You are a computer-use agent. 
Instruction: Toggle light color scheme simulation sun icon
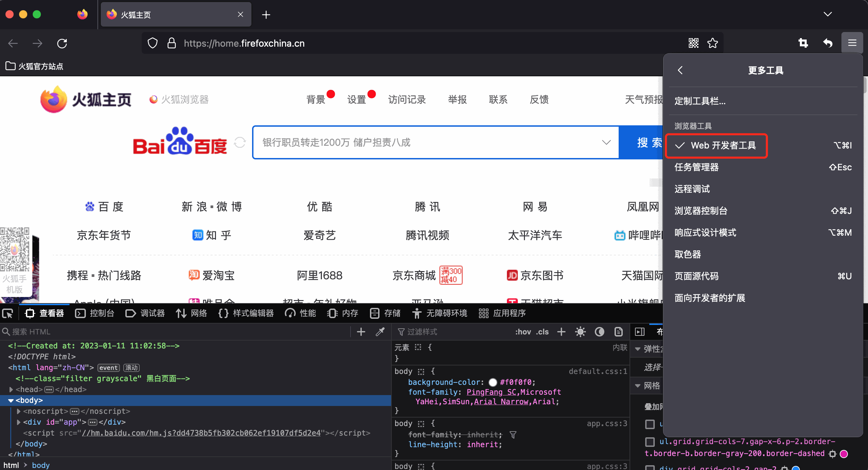pyautogui.click(x=580, y=332)
